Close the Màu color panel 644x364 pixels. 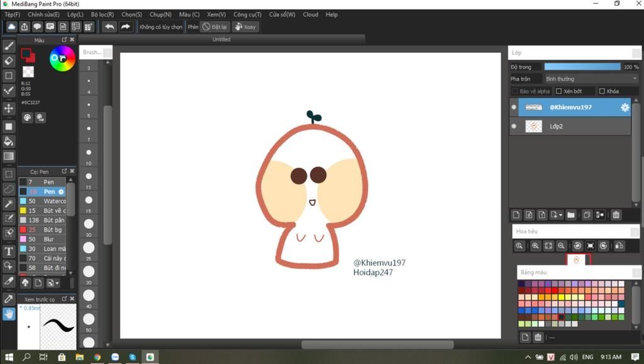click(x=72, y=40)
